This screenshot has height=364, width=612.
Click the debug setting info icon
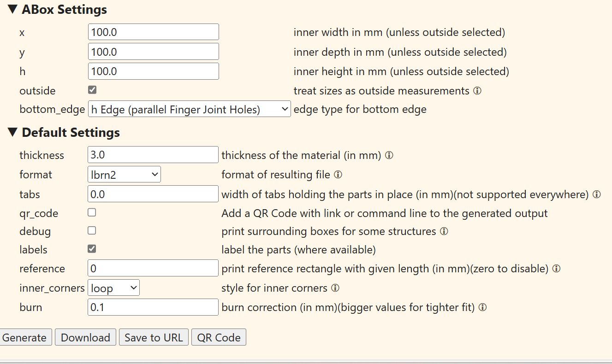(444, 231)
